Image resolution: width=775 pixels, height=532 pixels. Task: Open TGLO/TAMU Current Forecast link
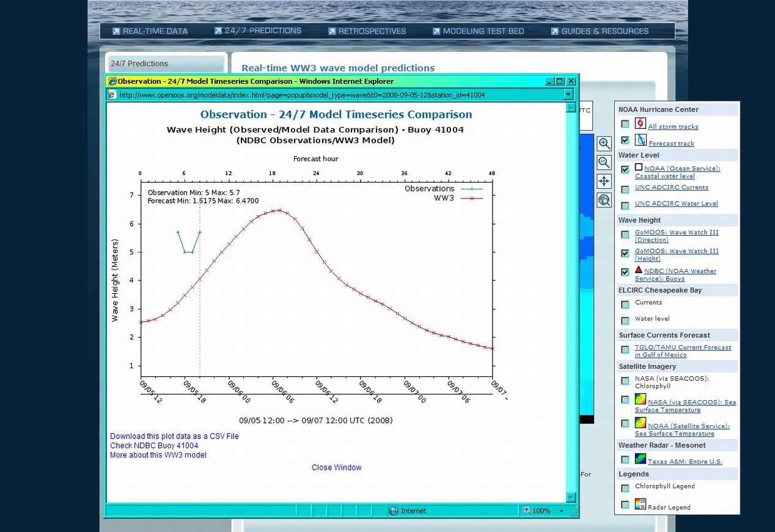683,351
